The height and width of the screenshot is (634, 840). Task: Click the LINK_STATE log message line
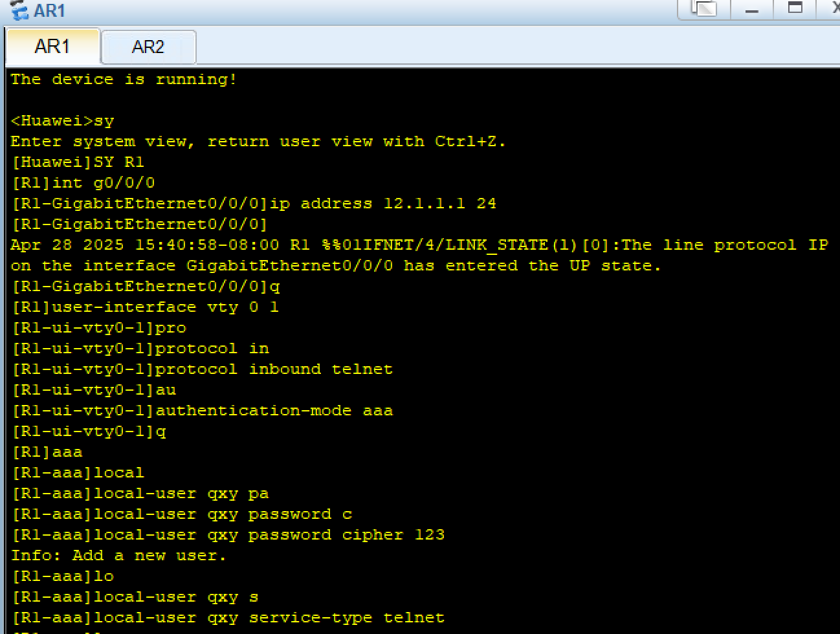pos(419,256)
